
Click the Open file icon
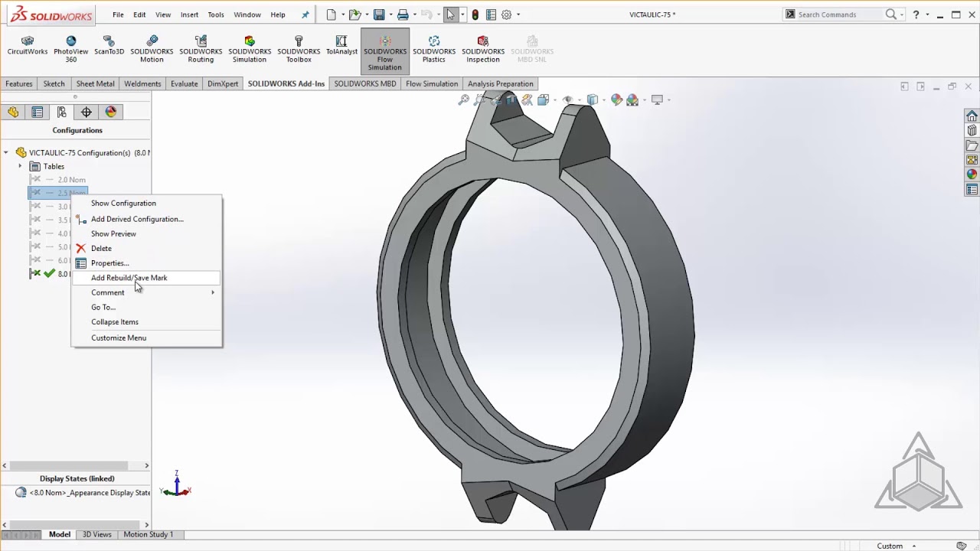(354, 15)
